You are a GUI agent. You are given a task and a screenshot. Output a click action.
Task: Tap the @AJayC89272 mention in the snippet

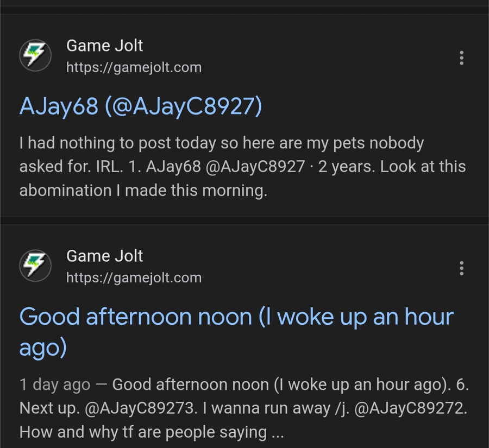(x=410, y=409)
